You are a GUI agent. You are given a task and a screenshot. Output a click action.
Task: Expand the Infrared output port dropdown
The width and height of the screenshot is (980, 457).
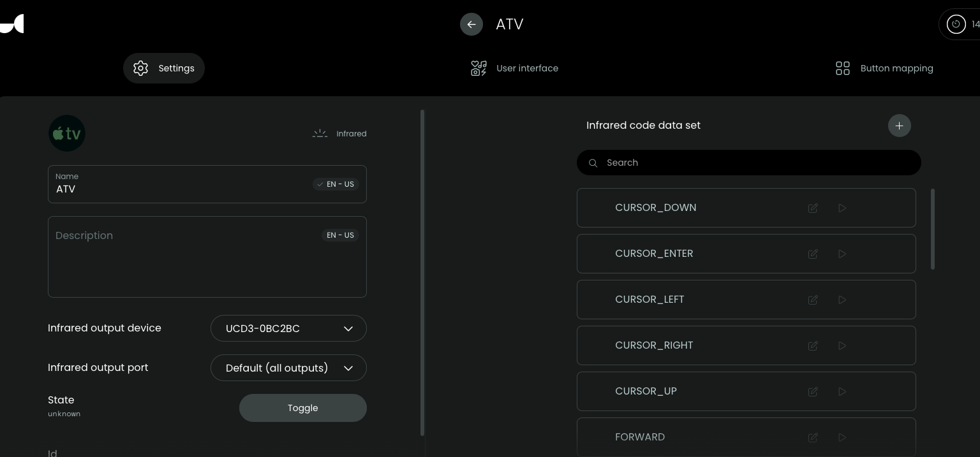[288, 368]
